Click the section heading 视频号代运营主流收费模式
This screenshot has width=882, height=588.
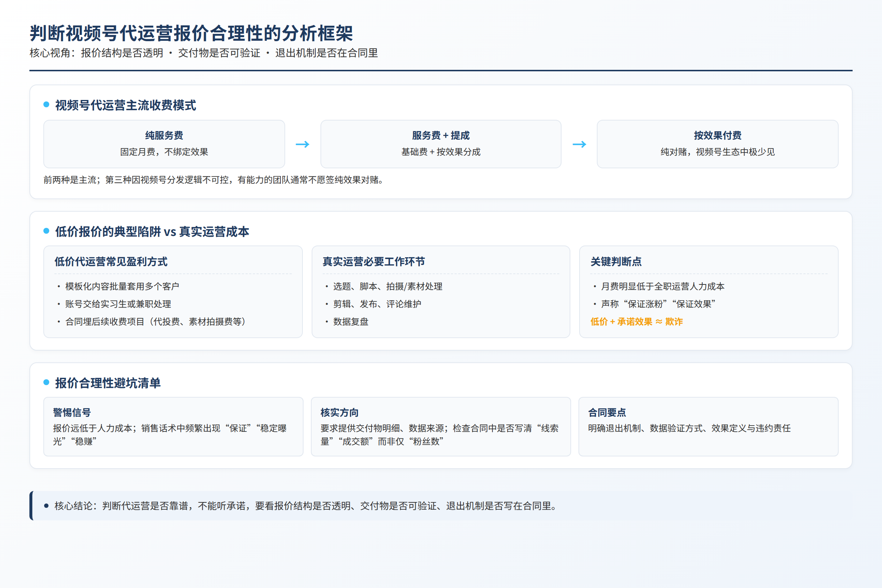(x=126, y=105)
